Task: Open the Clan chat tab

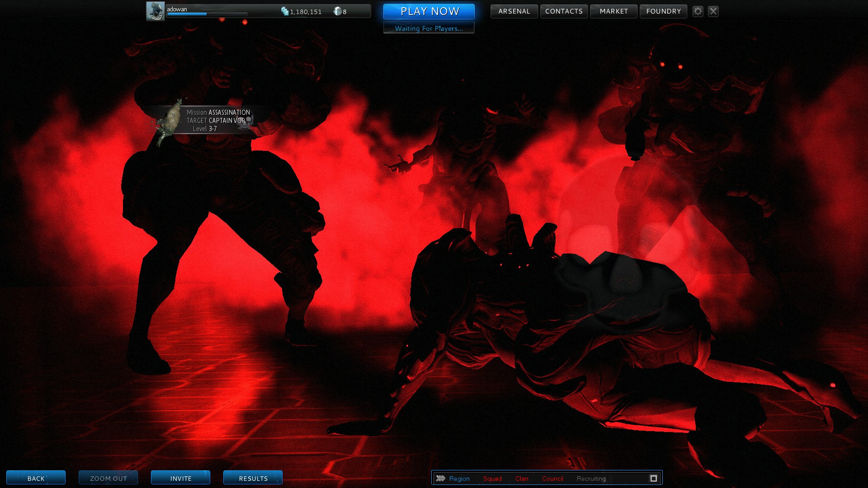Action: click(521, 479)
